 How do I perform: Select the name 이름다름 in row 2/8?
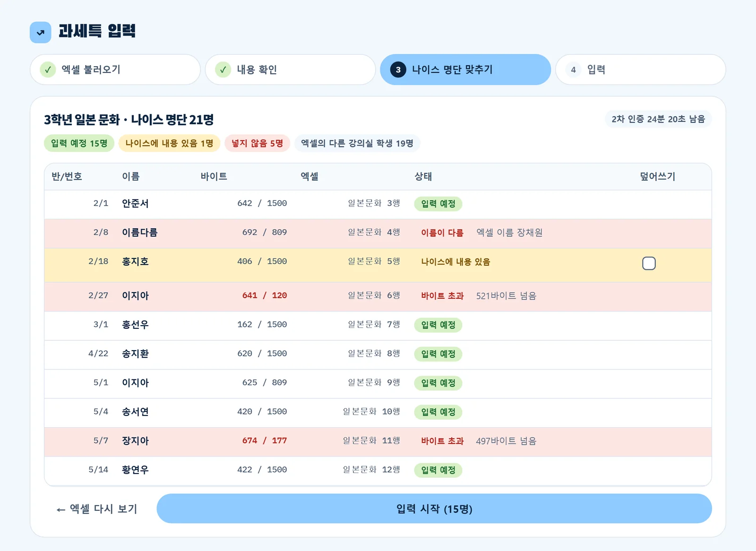(x=139, y=232)
